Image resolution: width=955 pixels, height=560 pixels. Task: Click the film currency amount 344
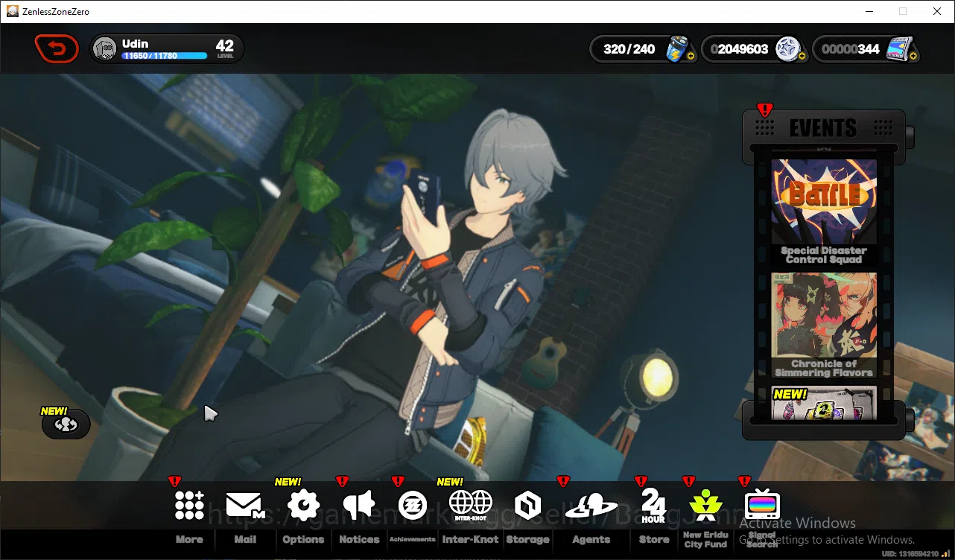click(851, 49)
